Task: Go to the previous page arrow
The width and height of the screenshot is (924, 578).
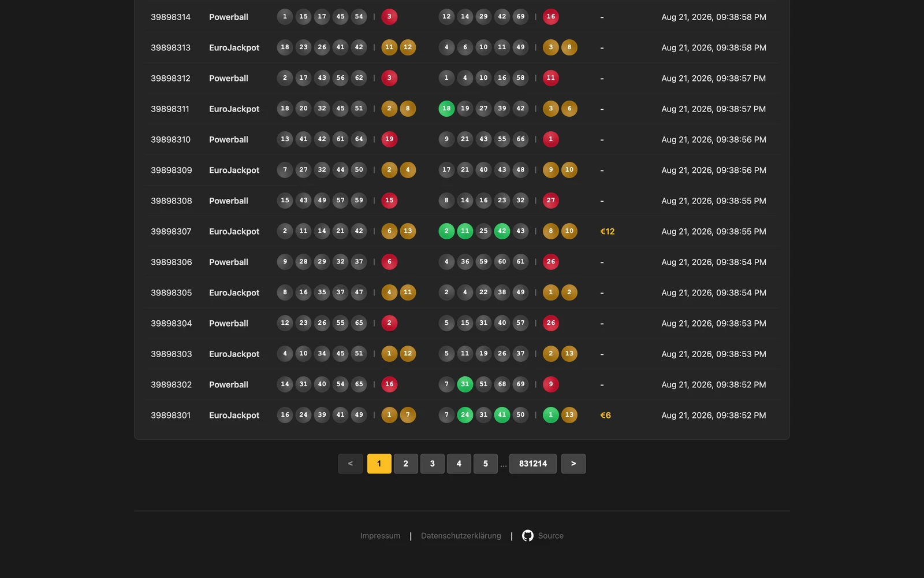Action: click(351, 464)
